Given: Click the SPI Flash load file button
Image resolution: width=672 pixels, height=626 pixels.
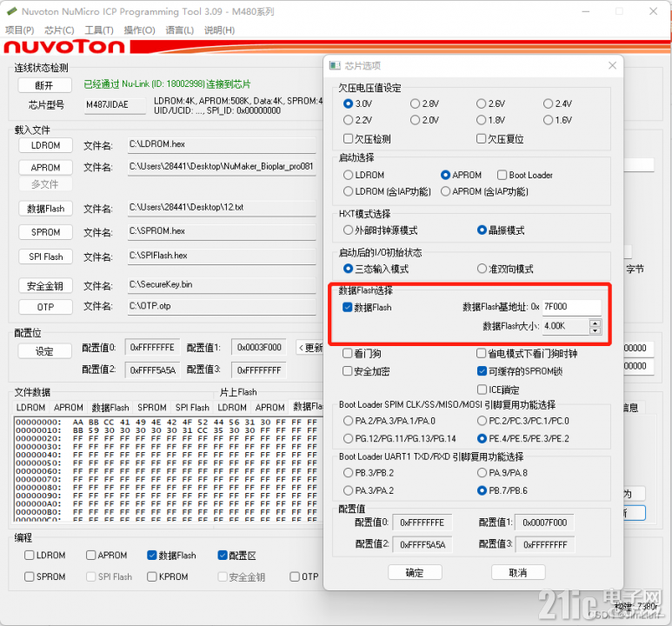Looking at the screenshot, I should 45,256.
